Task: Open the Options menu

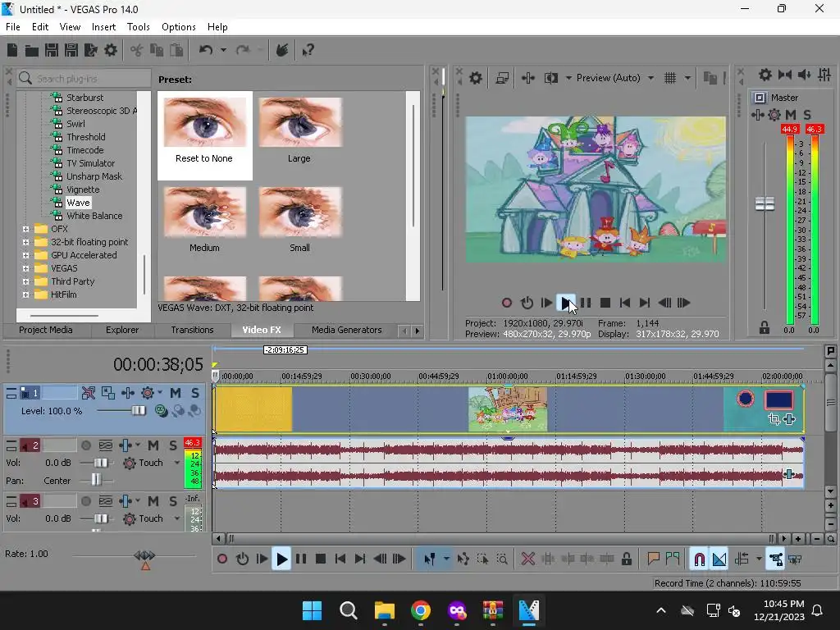Action: click(x=178, y=27)
